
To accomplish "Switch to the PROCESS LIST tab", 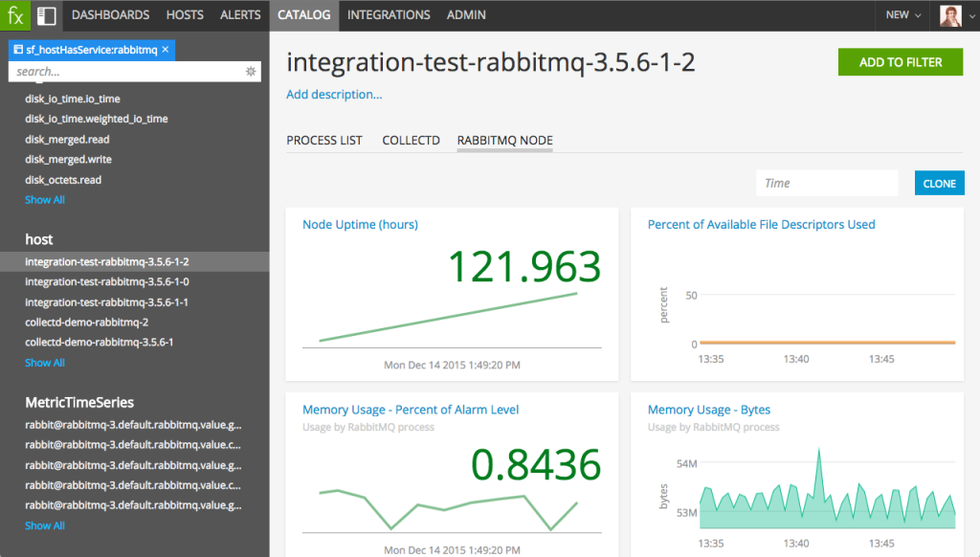I will pos(324,141).
